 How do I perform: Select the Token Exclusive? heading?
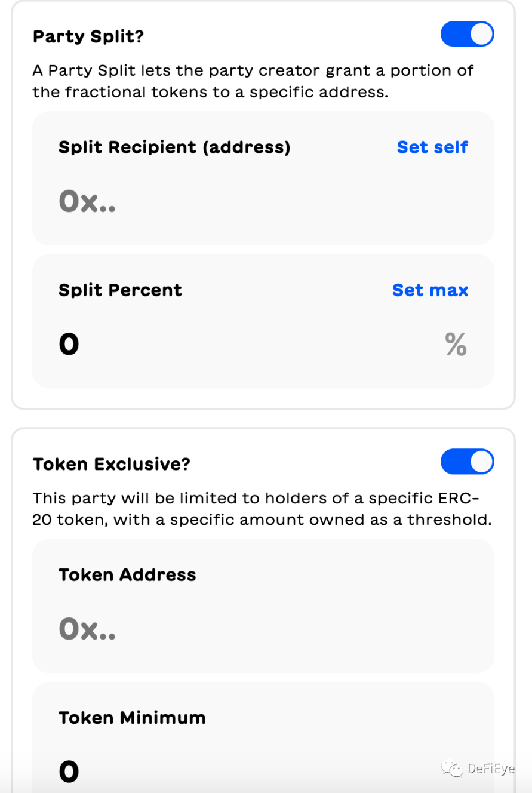pyautogui.click(x=112, y=464)
